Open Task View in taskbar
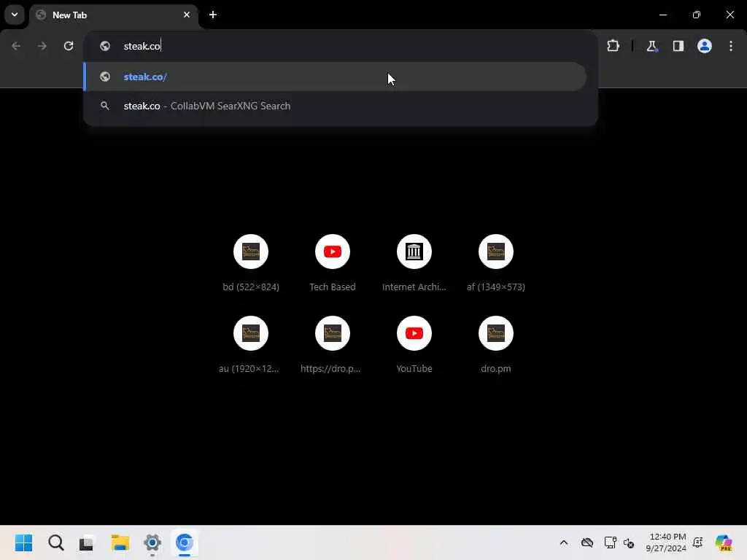The height and width of the screenshot is (560, 747). tap(88, 542)
